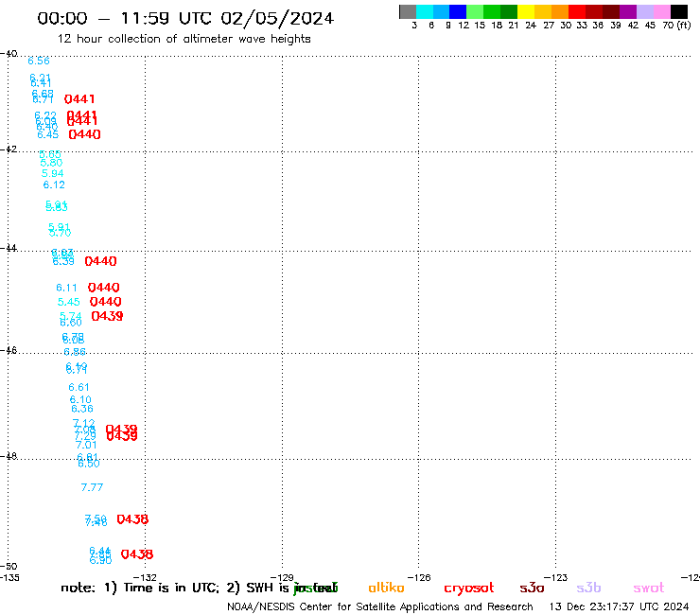Image resolution: width=700 pixels, height=615 pixels.
Task: Click the '33' label under the color scale
Action: click(581, 26)
